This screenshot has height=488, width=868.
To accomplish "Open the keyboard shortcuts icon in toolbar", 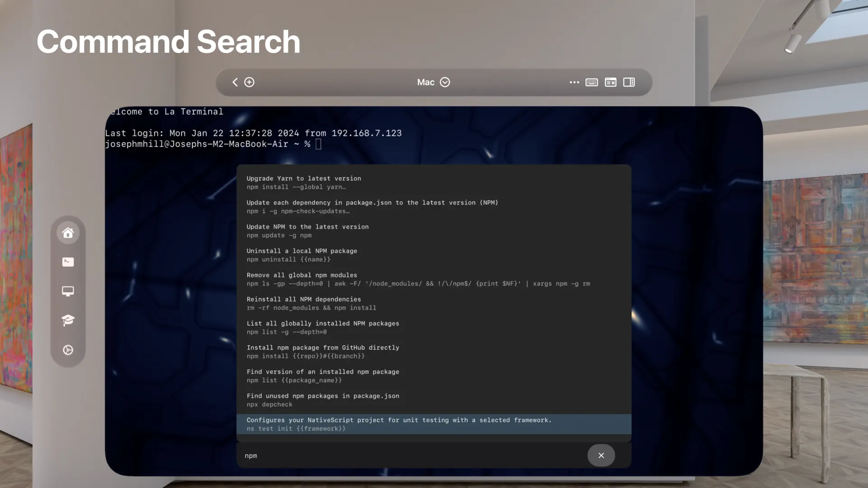I will tap(610, 82).
